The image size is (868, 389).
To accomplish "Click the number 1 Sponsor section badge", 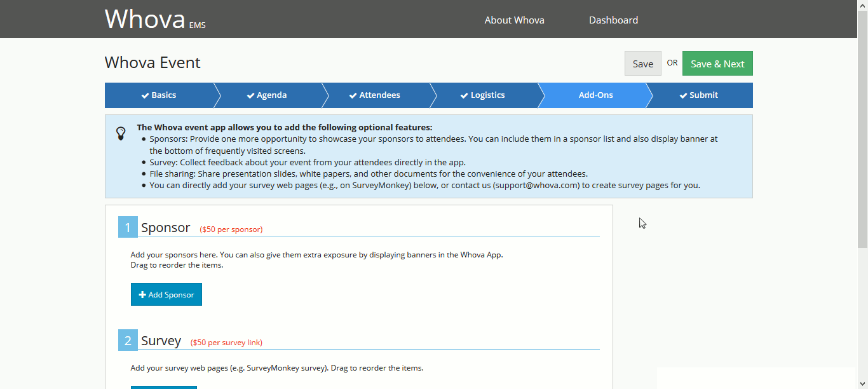I will tap(128, 228).
